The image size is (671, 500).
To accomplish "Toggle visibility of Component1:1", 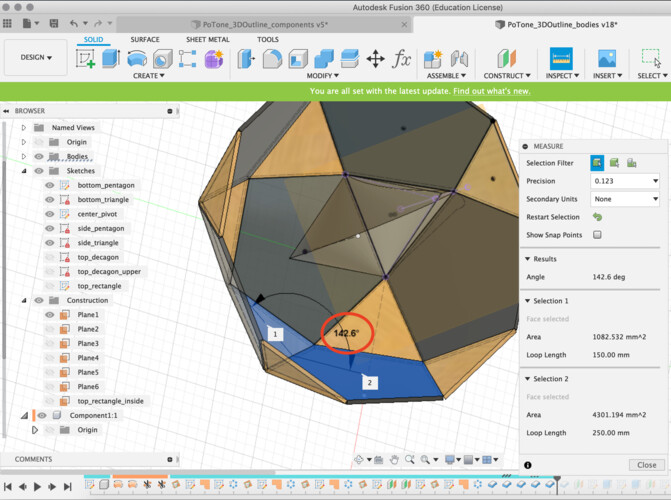I will tap(42, 415).
